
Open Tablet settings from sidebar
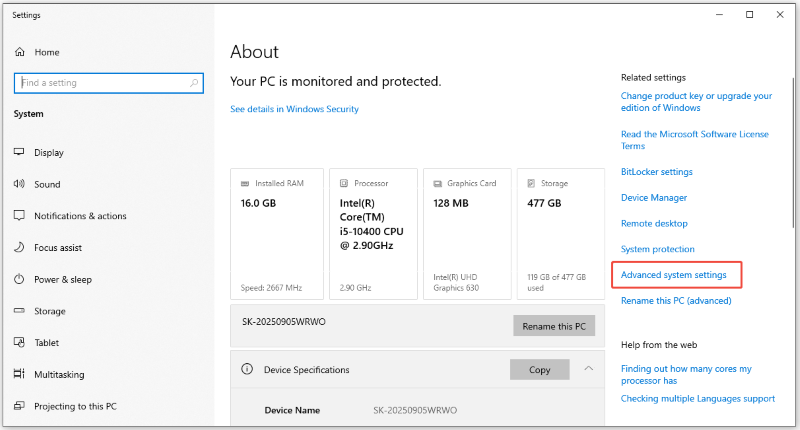point(46,343)
